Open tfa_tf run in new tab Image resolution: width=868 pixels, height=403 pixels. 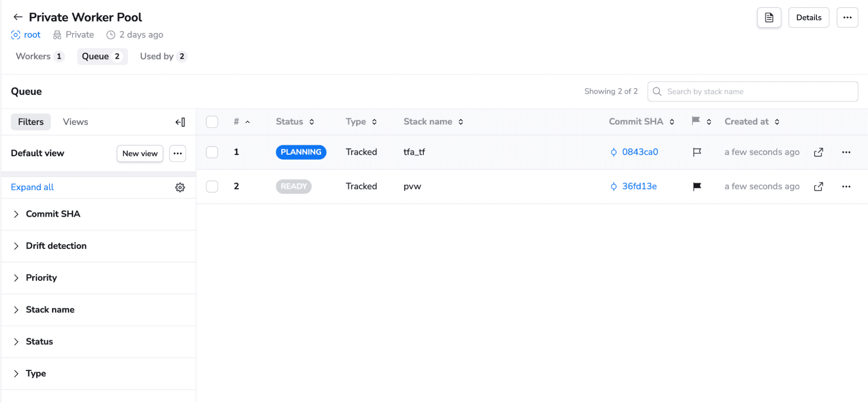(818, 152)
